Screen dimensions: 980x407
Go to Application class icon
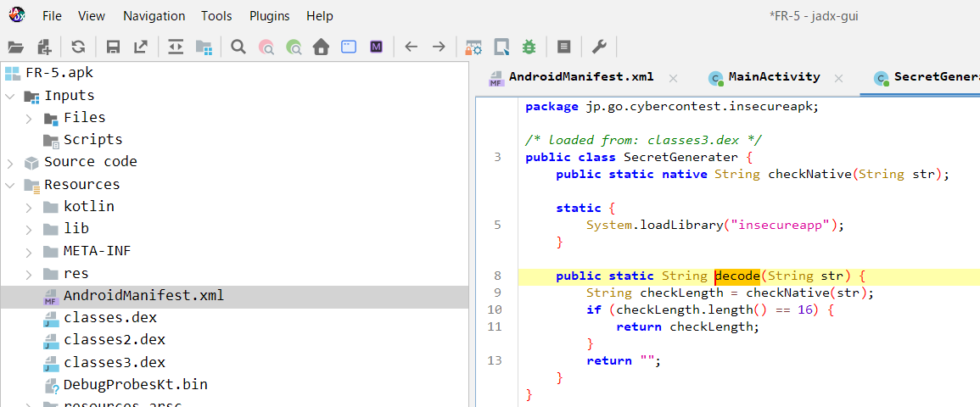click(x=348, y=46)
